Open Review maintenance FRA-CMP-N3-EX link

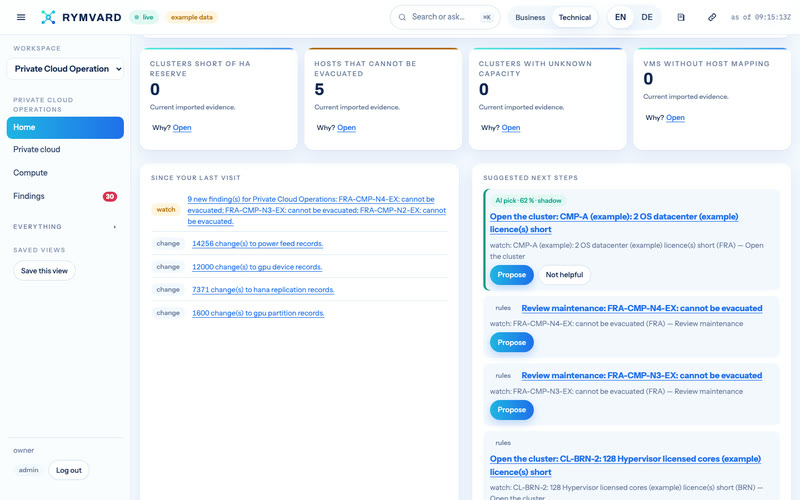click(x=642, y=376)
